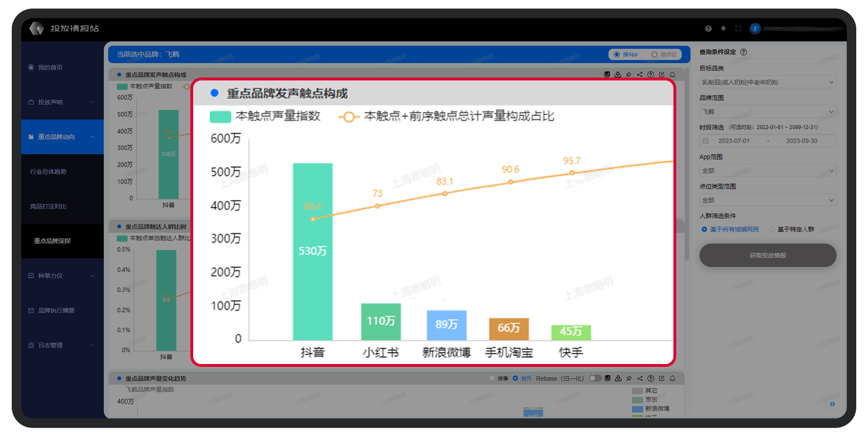The width and height of the screenshot is (868, 436).
Task: Click the start date 2023-07-01 field
Action: [x=734, y=141]
